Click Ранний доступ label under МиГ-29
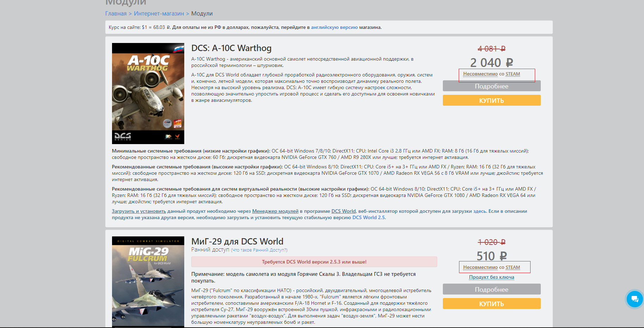The height and width of the screenshot is (328, 644). 210,250
